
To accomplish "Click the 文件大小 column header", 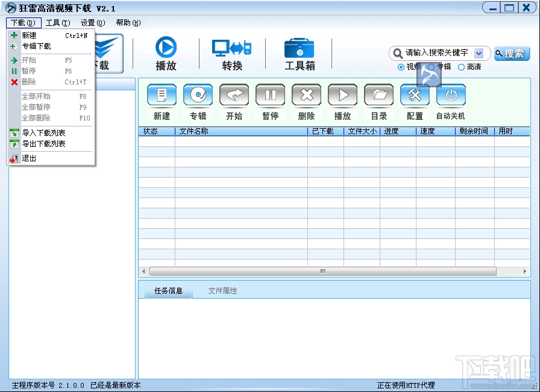I will (362, 131).
